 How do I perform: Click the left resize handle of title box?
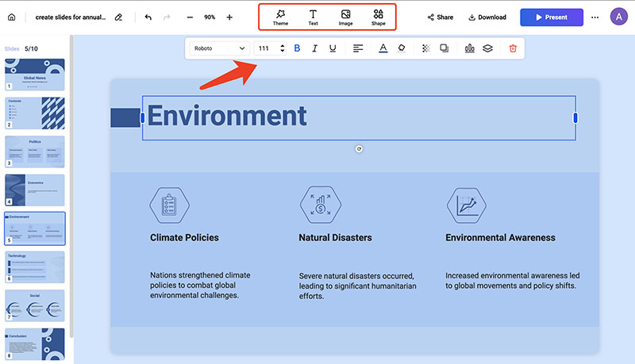click(x=142, y=117)
